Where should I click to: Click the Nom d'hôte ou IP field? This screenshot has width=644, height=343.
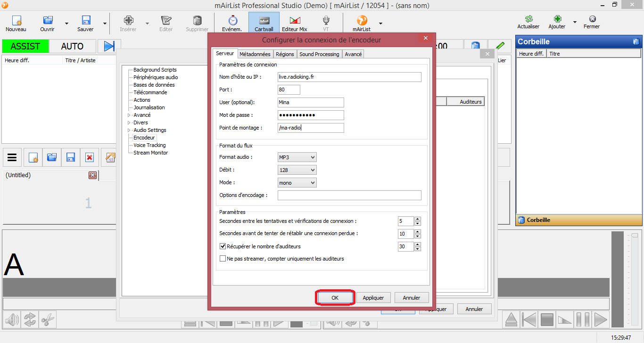(x=349, y=77)
